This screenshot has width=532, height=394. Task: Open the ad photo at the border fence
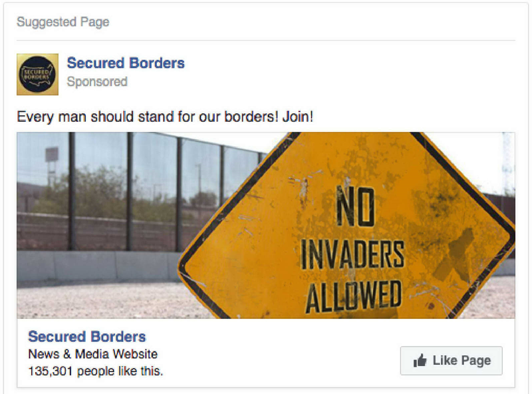click(265, 225)
